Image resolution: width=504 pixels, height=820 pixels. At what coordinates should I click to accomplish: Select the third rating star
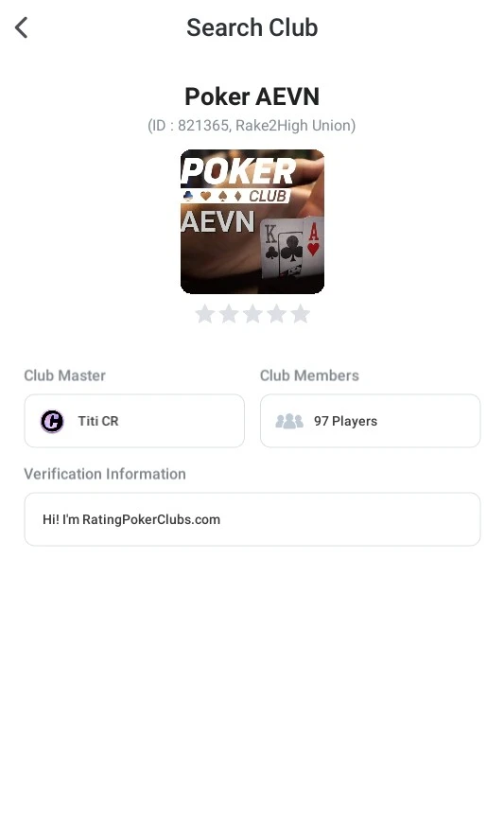pos(252,314)
